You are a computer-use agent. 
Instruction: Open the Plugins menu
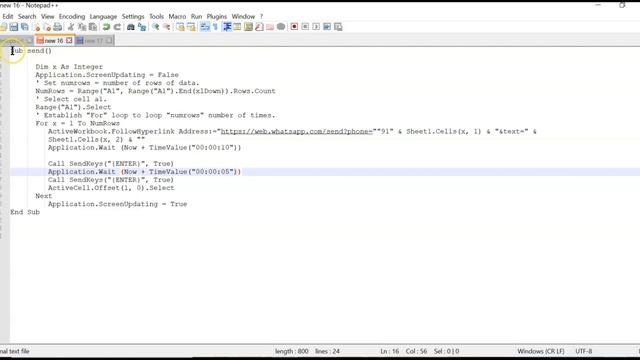tap(217, 16)
